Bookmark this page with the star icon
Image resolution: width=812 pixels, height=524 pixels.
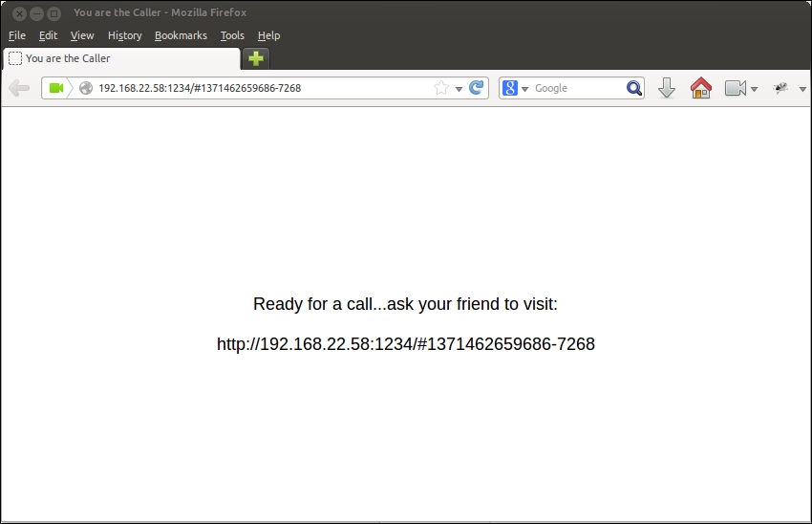pos(441,88)
